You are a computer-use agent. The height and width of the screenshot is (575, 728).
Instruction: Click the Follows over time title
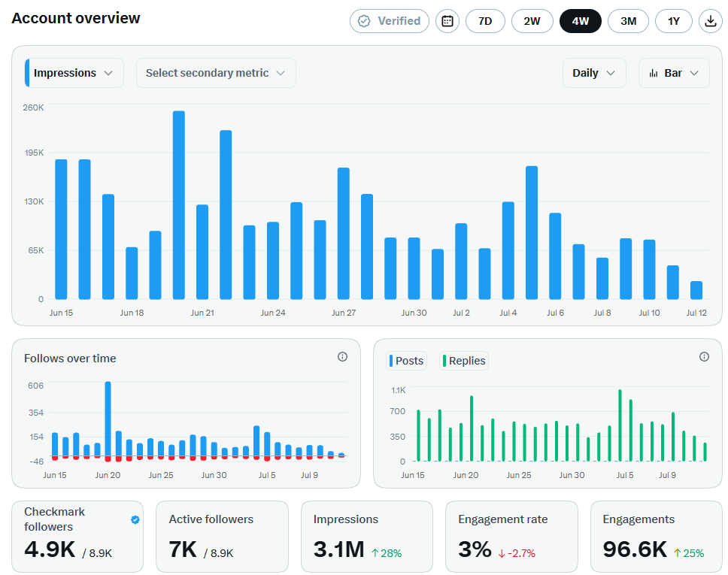click(70, 359)
